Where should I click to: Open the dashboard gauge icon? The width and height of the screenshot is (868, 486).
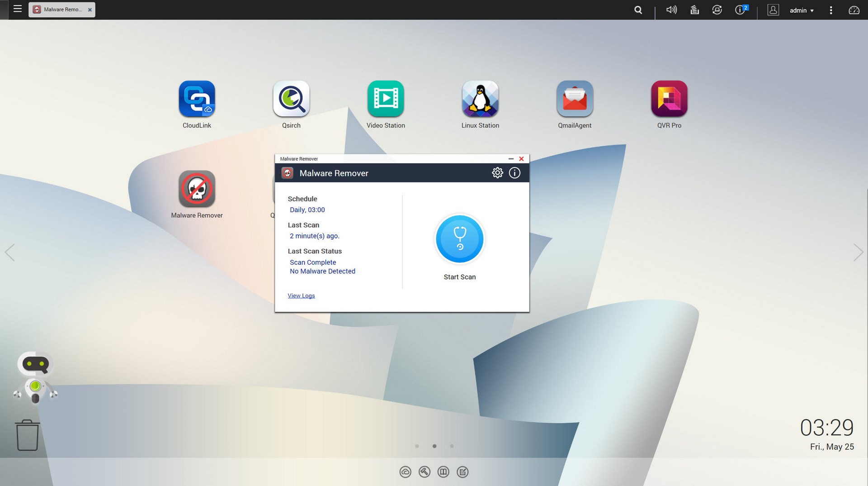pyautogui.click(x=854, y=10)
